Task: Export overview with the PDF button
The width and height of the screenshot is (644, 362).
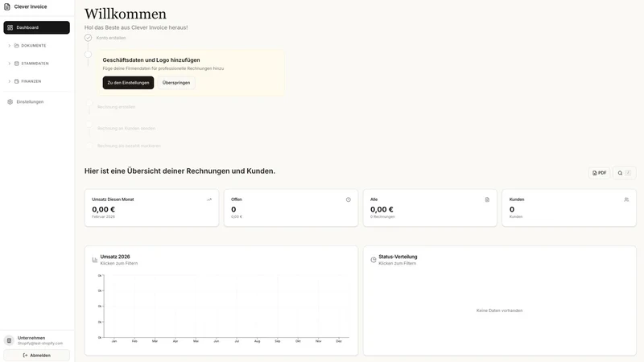Action: click(x=599, y=173)
